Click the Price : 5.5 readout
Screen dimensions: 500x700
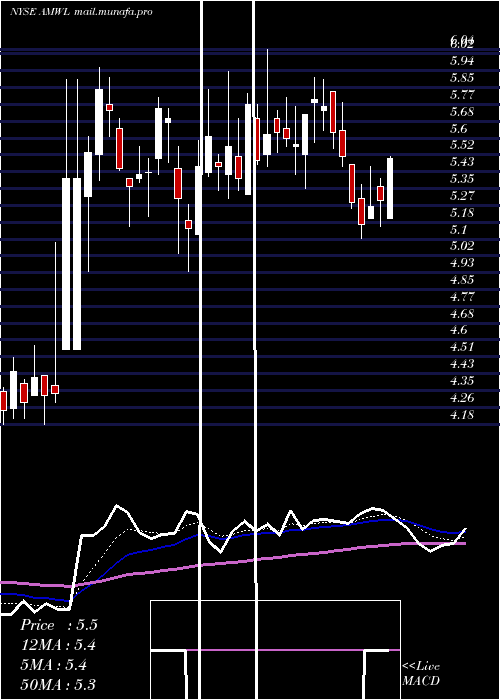[x=59, y=625]
